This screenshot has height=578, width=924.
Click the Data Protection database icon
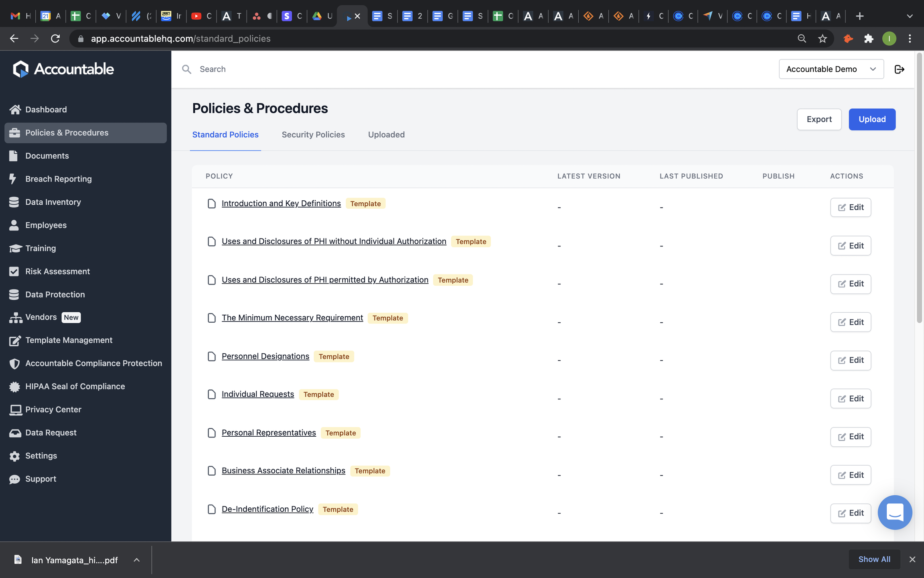[14, 295]
